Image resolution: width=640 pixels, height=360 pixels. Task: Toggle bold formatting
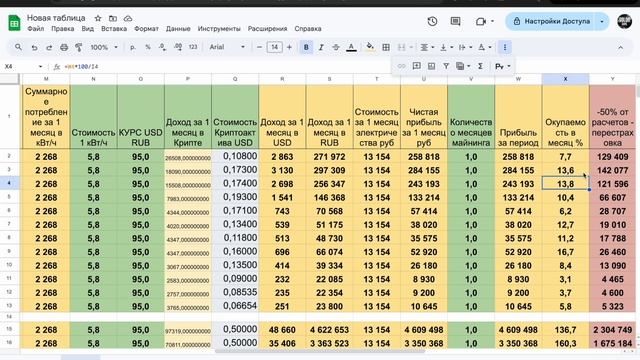pos(306,47)
